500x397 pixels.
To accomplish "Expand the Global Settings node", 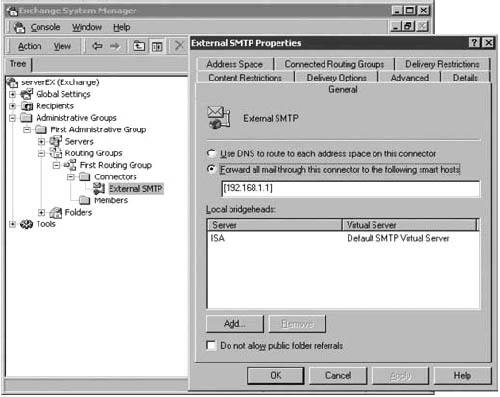I will pos(12,94).
